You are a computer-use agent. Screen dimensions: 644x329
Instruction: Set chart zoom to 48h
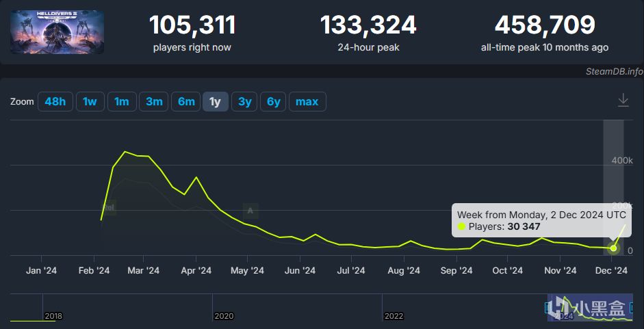tap(55, 101)
